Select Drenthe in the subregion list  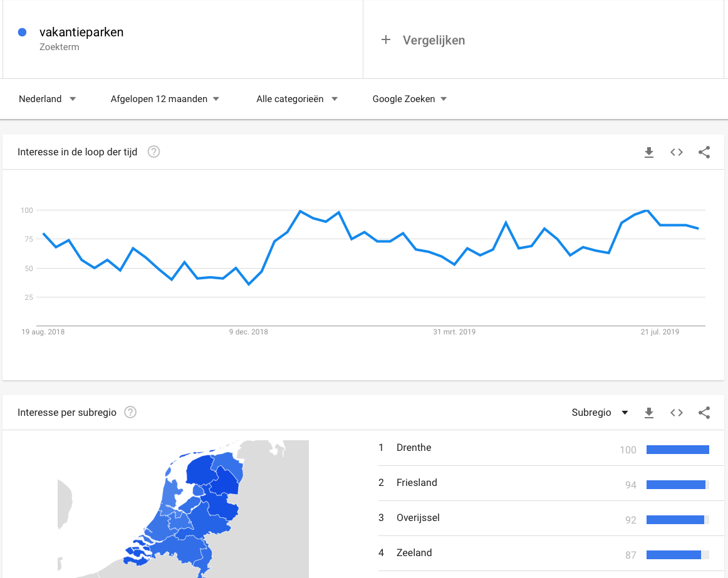544,448
